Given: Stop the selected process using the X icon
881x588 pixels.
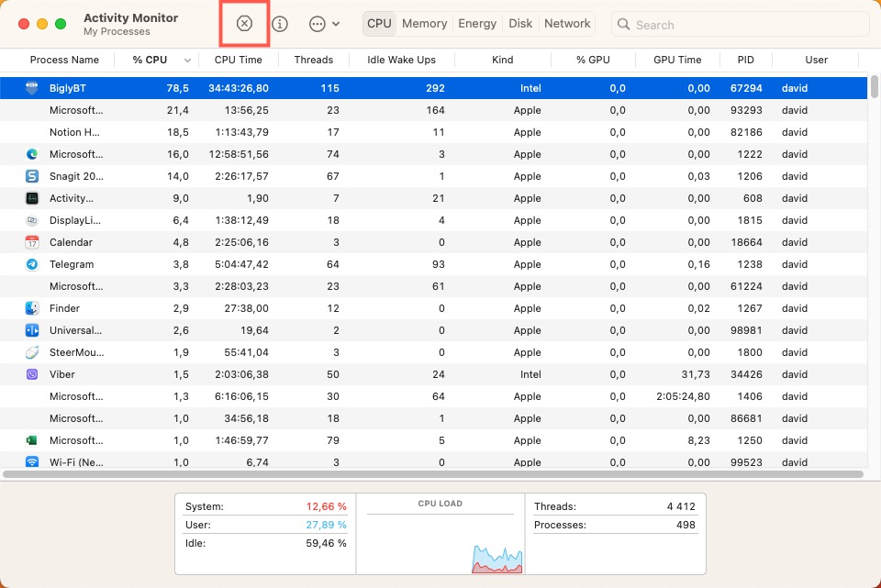Looking at the screenshot, I should click(244, 24).
